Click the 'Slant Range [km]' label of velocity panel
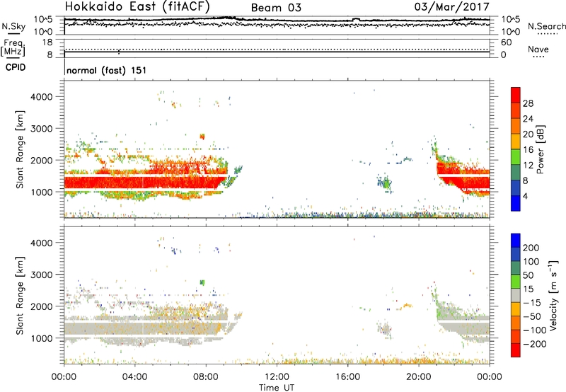 point(20,296)
